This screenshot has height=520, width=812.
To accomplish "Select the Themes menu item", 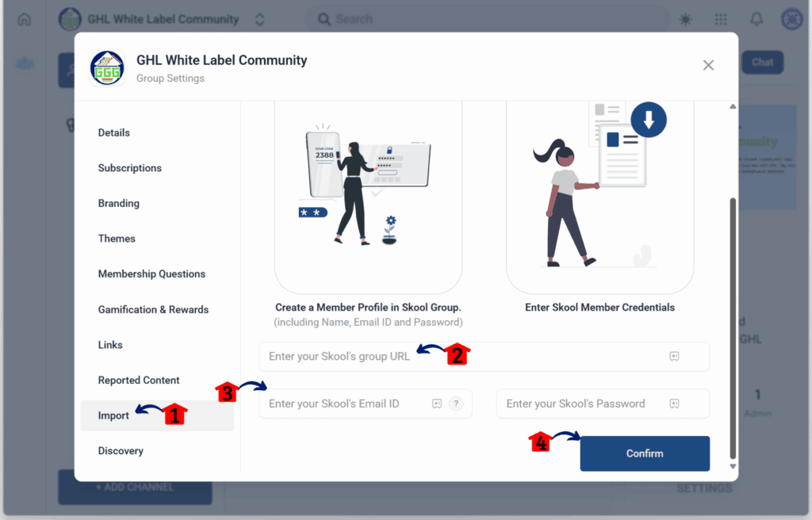I will (117, 239).
